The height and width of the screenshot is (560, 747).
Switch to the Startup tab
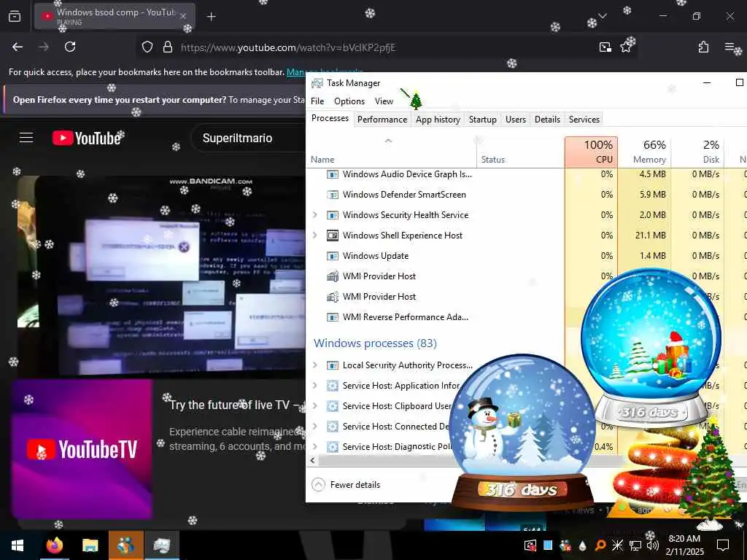(x=483, y=120)
